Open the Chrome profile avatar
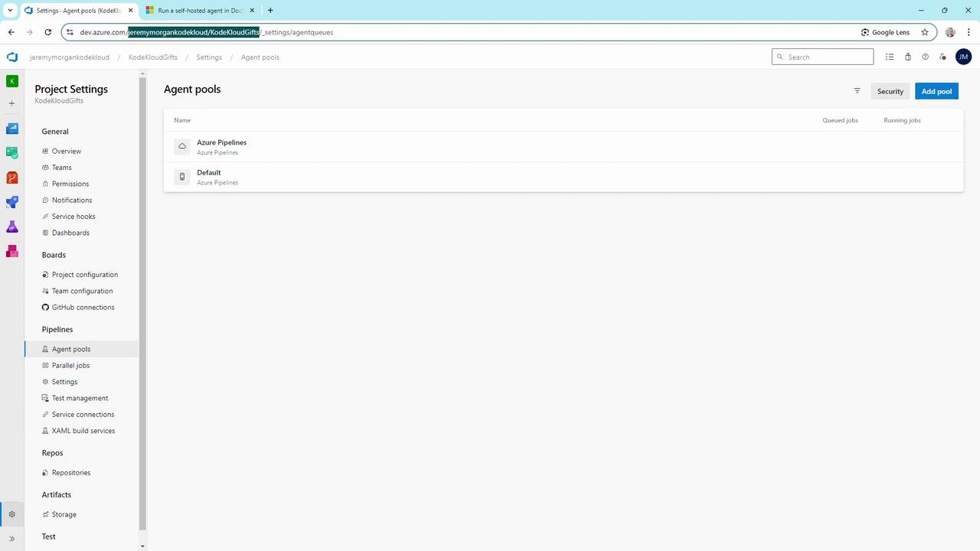 [x=950, y=32]
